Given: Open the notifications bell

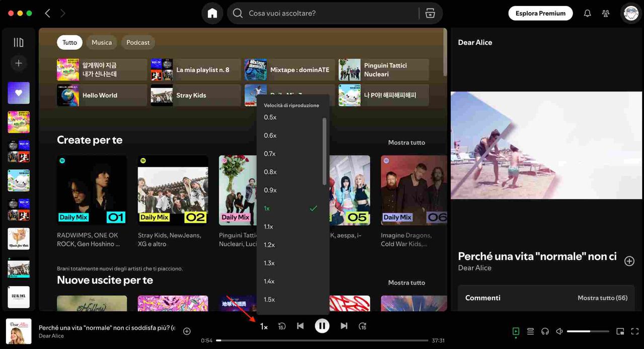Looking at the screenshot, I should pos(587,14).
